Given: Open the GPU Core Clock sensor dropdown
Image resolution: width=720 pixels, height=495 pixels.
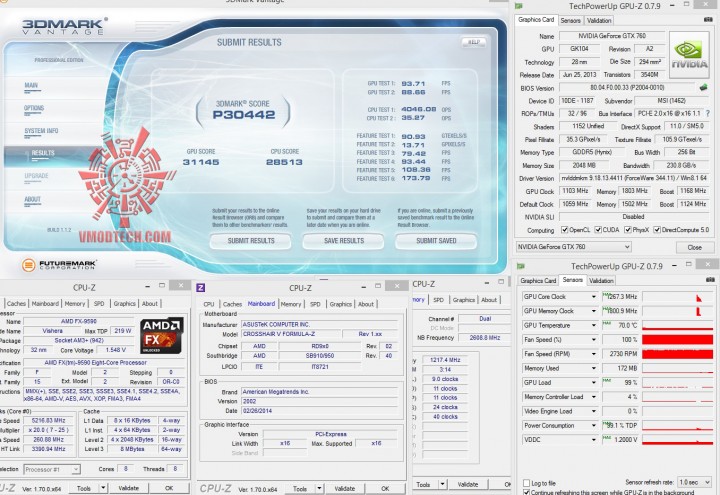Looking at the screenshot, I should 594,297.
